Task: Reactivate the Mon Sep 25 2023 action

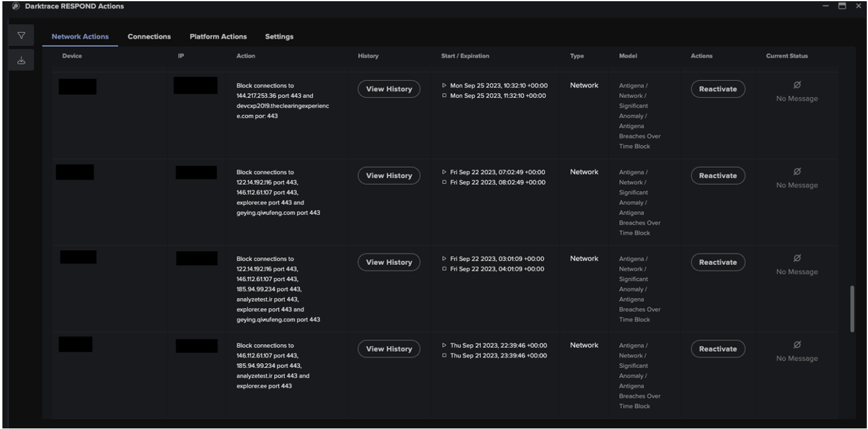Action: 718,89
